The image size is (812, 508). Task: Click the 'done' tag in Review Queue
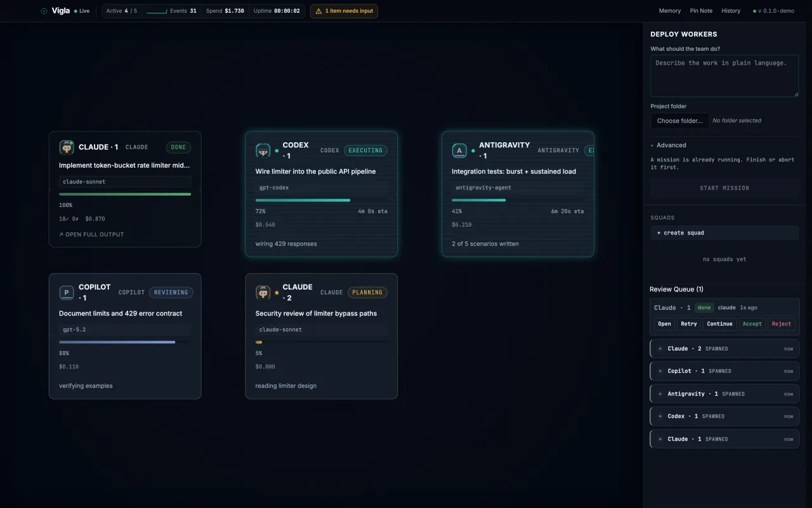pyautogui.click(x=704, y=307)
